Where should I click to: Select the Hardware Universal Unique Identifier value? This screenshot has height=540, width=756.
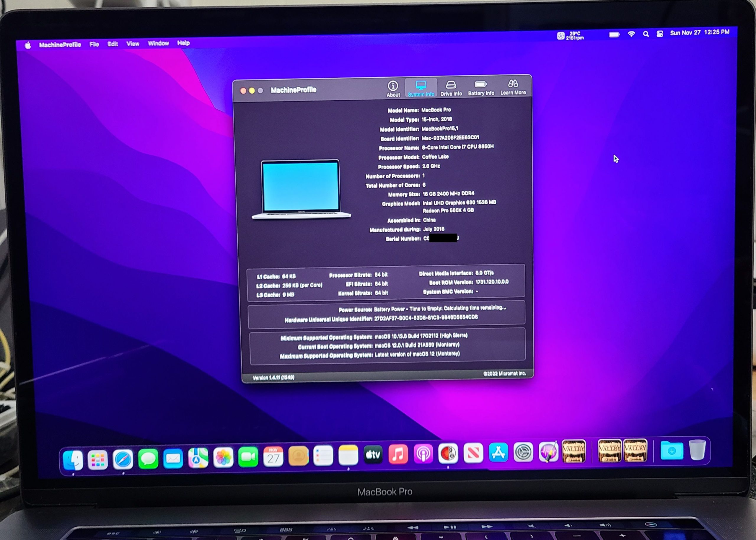pyautogui.click(x=426, y=318)
